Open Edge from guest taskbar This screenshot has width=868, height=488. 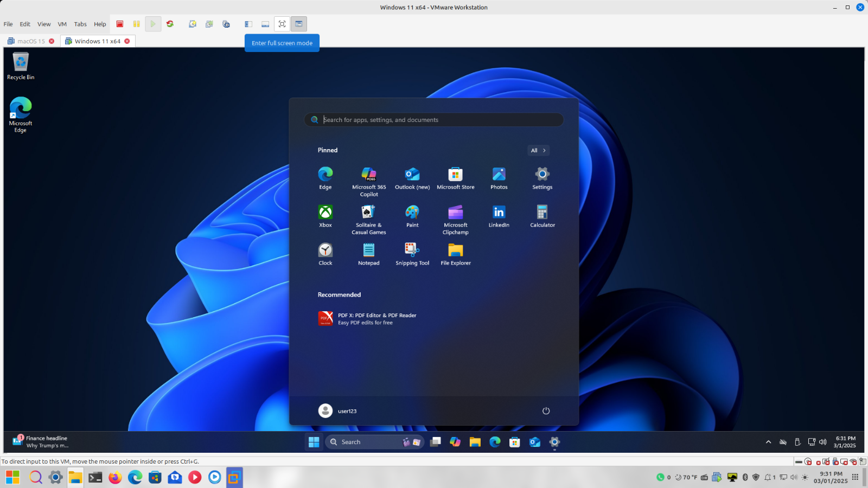(x=495, y=442)
